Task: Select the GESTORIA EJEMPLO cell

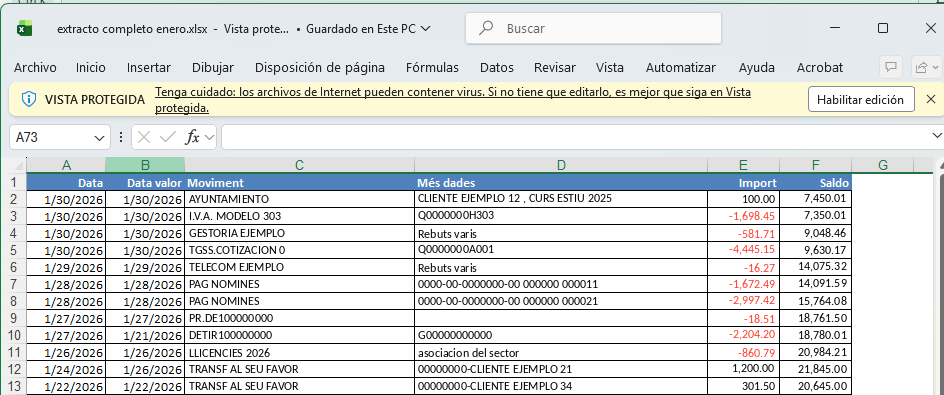Action: (x=300, y=233)
